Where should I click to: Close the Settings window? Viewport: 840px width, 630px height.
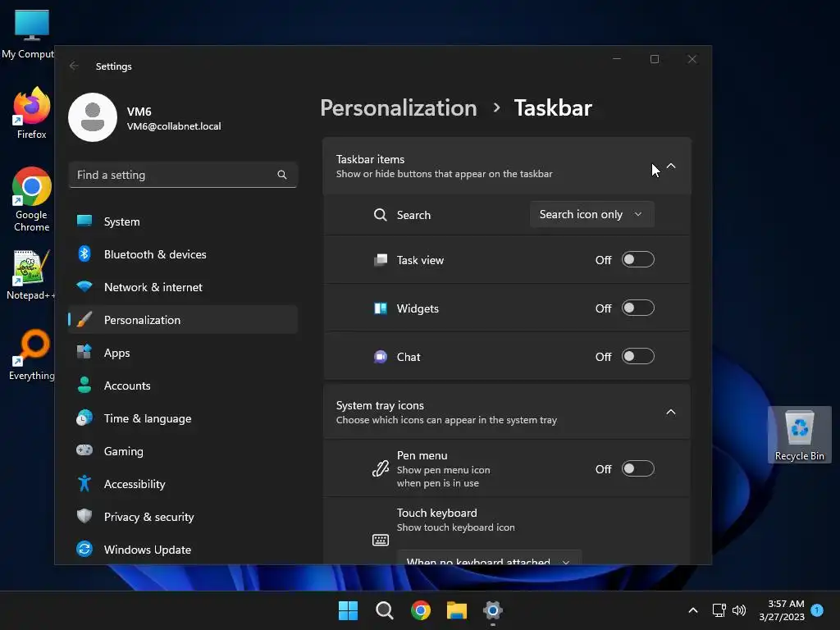692,59
